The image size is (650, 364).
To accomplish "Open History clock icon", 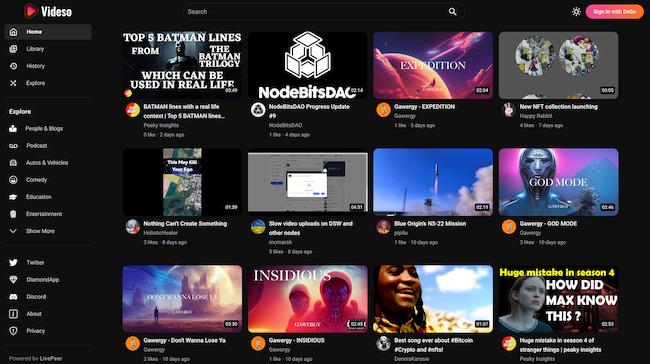I will [x=13, y=66].
